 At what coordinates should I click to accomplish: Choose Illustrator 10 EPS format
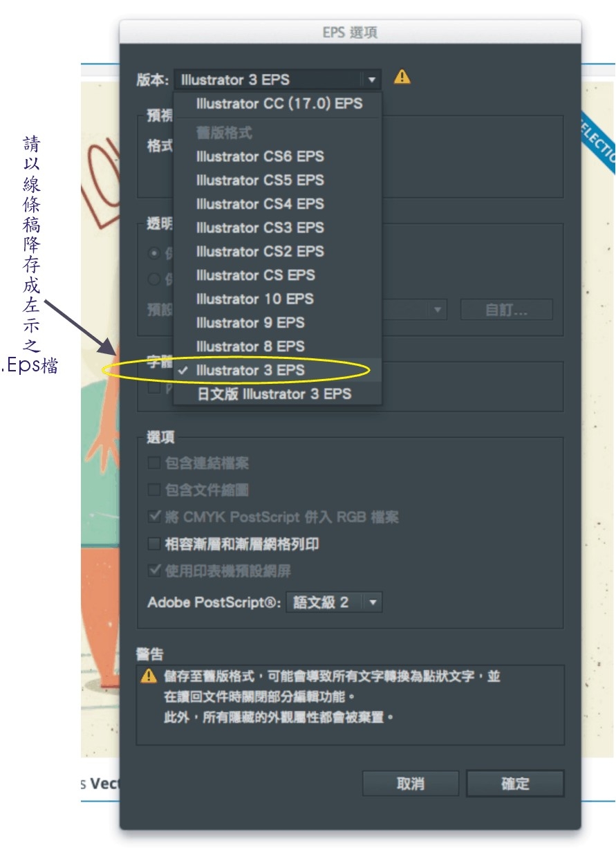click(254, 299)
